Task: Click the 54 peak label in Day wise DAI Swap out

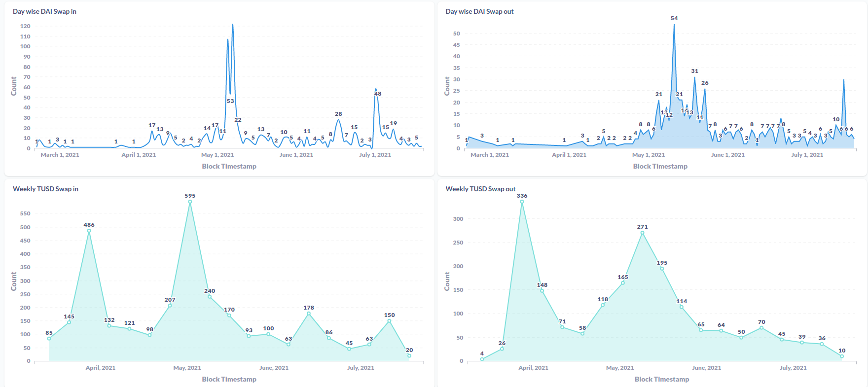Action: (x=674, y=18)
